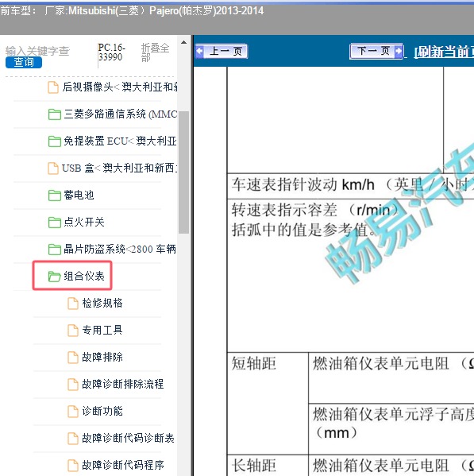Open 诊断功能 document
474x476 pixels.
click(102, 411)
